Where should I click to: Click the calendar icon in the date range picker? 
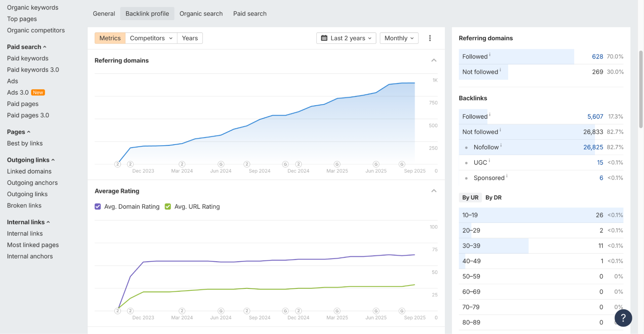click(x=324, y=38)
